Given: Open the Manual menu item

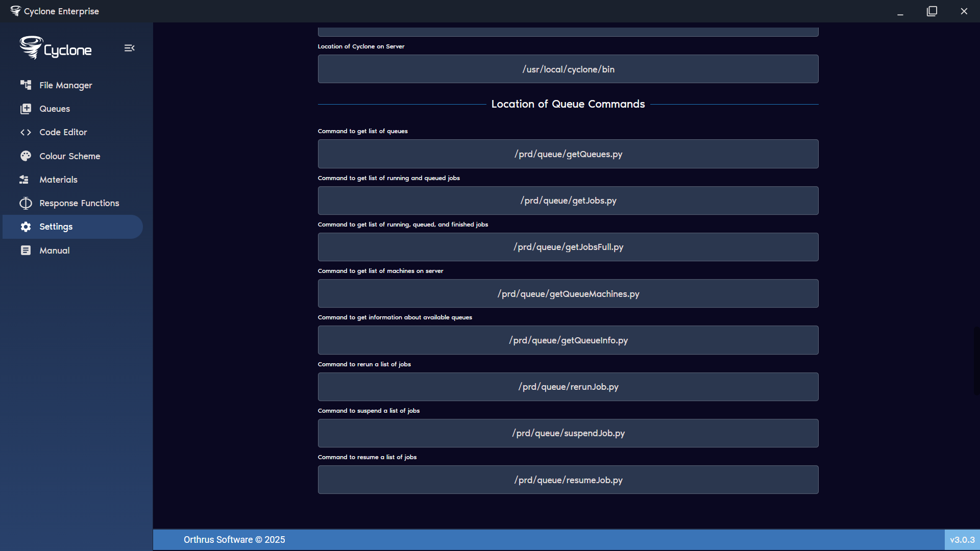Looking at the screenshot, I should click(55, 251).
